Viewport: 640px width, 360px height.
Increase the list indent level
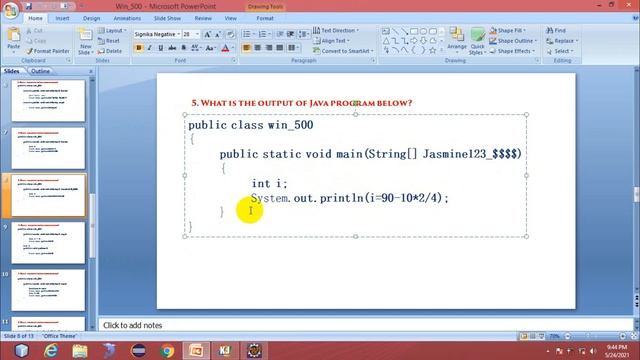(x=290, y=34)
